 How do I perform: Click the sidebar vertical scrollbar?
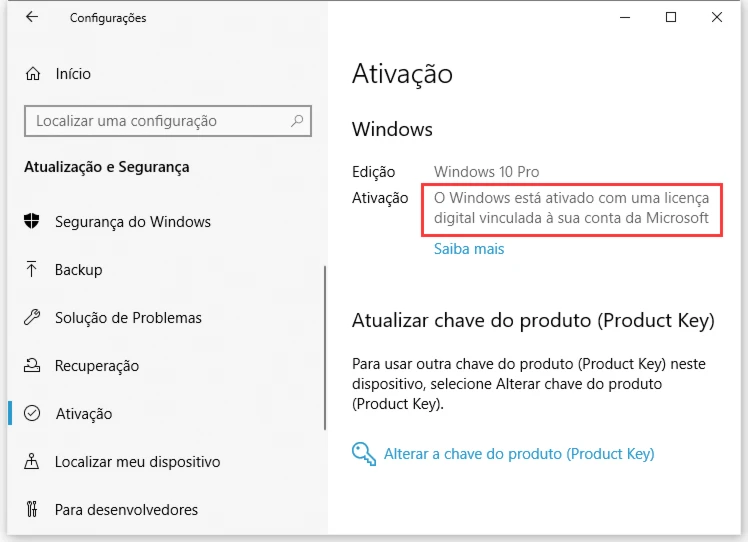(x=325, y=350)
